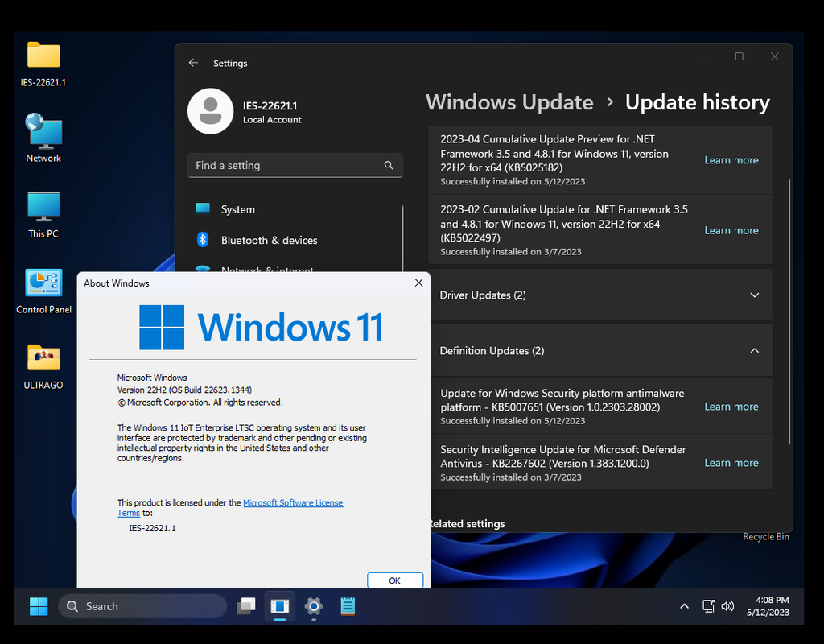Click the taskbar Search box
Screen dimensions: 824x644
pos(142,606)
